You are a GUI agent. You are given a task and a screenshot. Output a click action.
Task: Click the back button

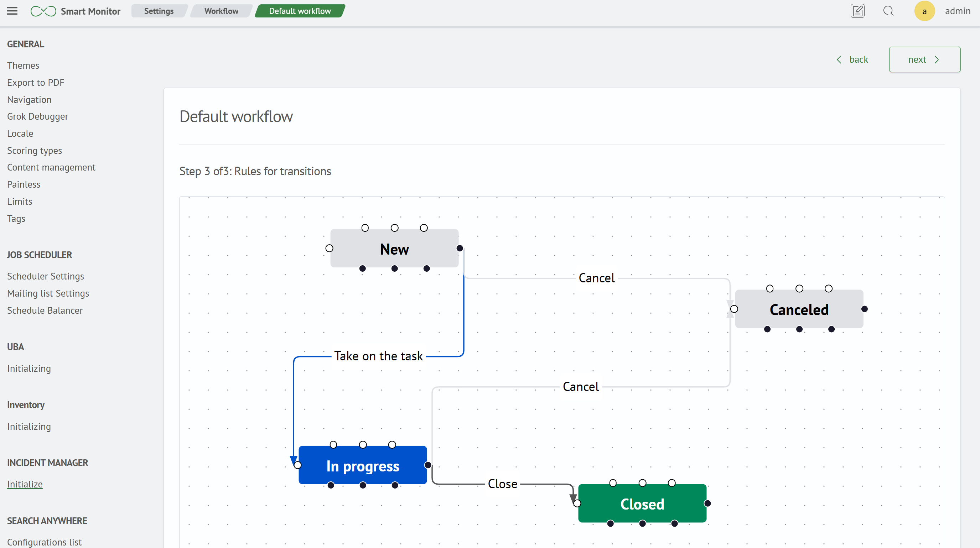click(852, 60)
